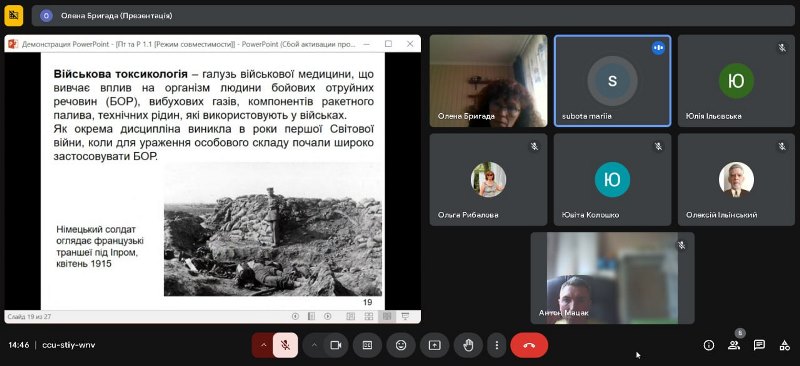
Task: Click the WWI trench photograph on the slide
Action: coord(273,229)
